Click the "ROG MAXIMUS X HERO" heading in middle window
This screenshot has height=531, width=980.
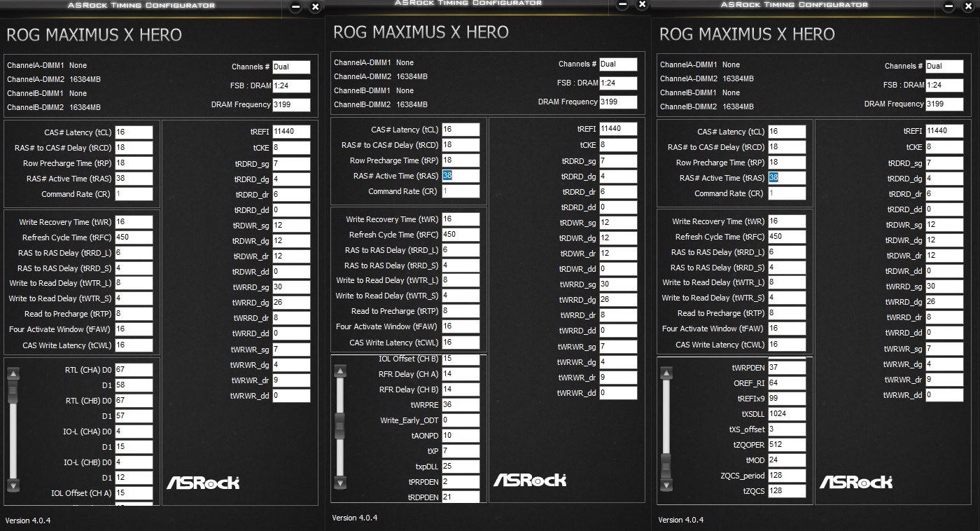[x=421, y=32]
